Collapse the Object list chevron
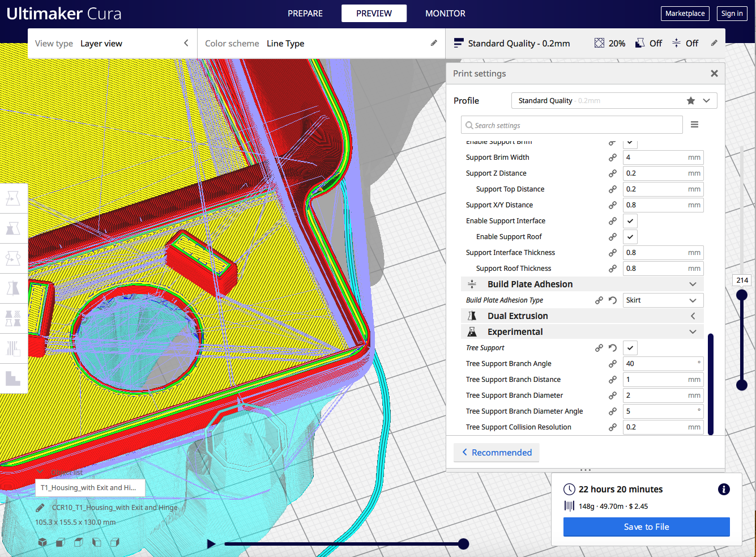 tap(40, 472)
